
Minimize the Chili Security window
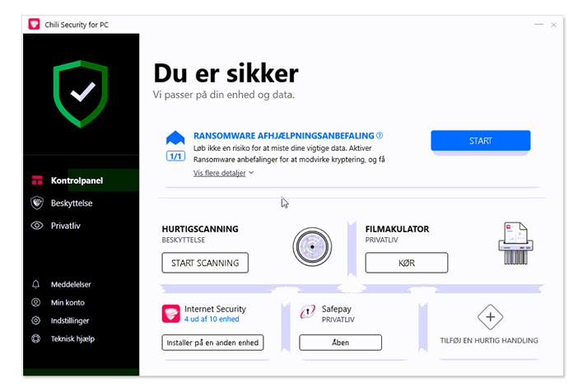(x=538, y=25)
